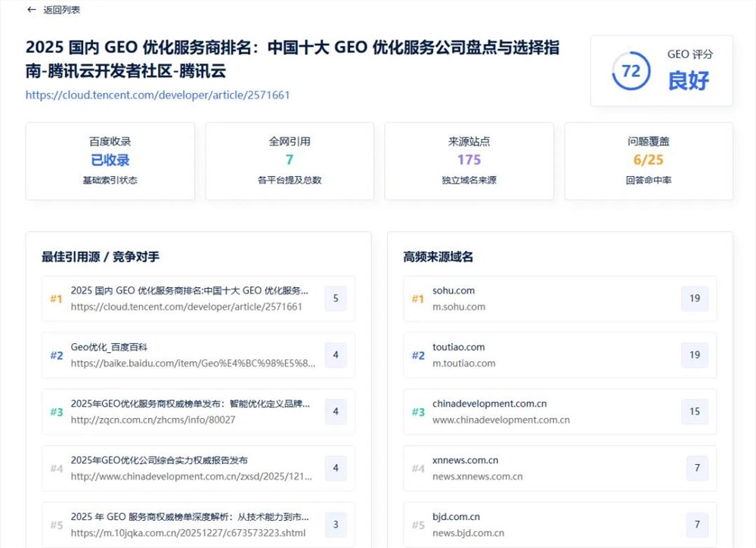Click the count badge 15 beside chinadevelopment.com.cn
Image resolution: width=756 pixels, height=548 pixels.
click(x=695, y=412)
